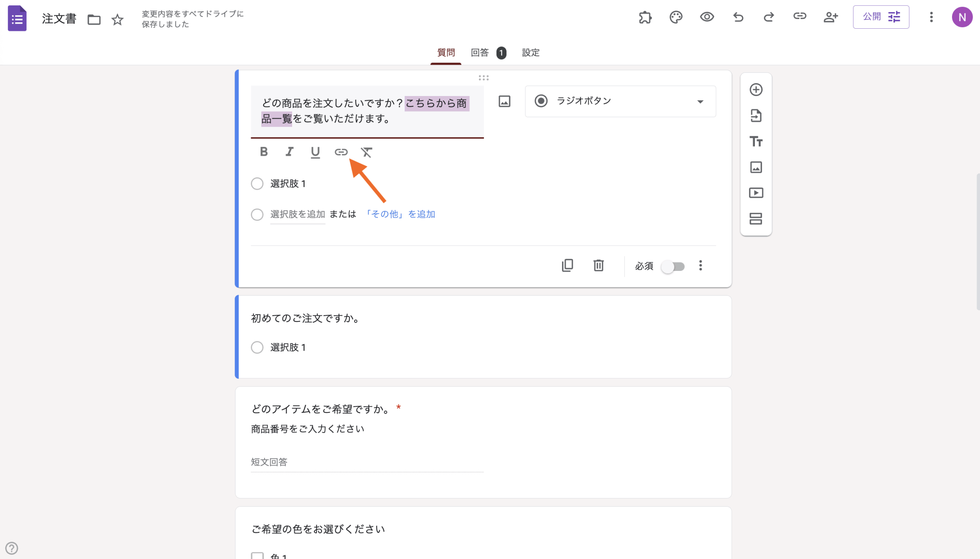The width and height of the screenshot is (980, 559).
Task: Open theme customization palette icon
Action: [x=676, y=17]
